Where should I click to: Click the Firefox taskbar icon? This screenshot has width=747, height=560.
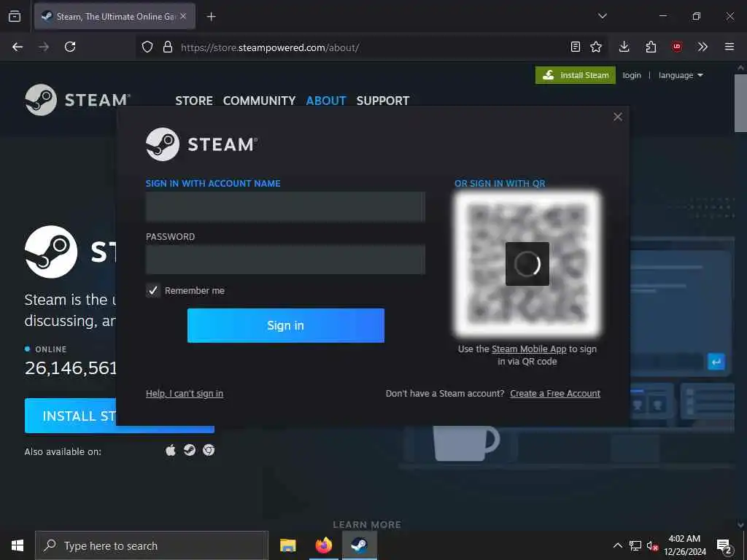(323, 545)
